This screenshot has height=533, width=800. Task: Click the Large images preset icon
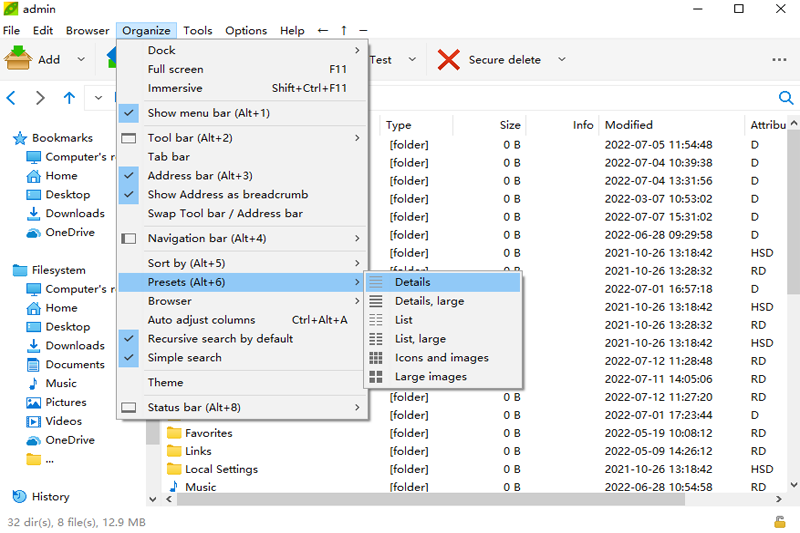376,377
